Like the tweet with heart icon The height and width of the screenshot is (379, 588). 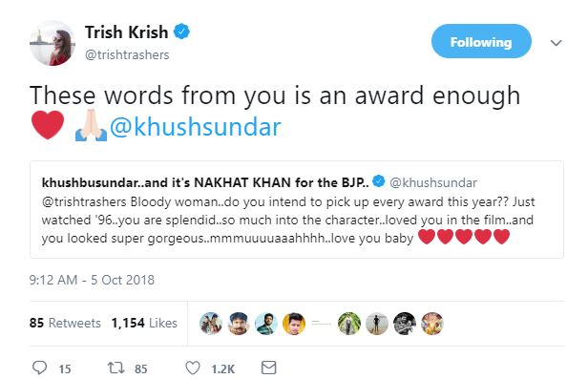[x=193, y=368]
